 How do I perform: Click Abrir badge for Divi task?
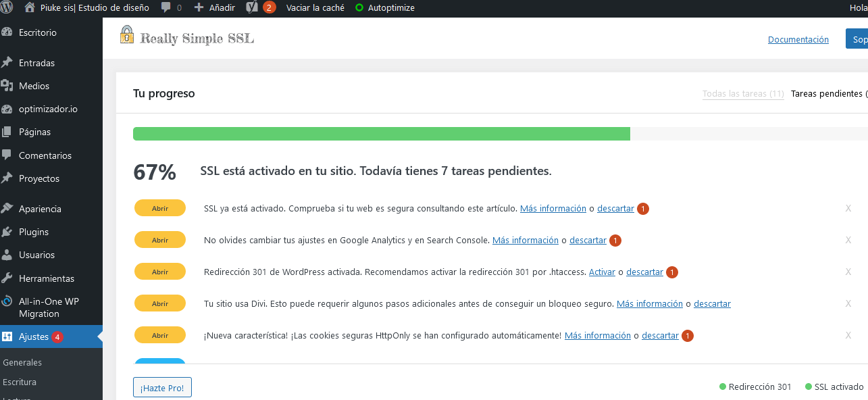(x=160, y=303)
